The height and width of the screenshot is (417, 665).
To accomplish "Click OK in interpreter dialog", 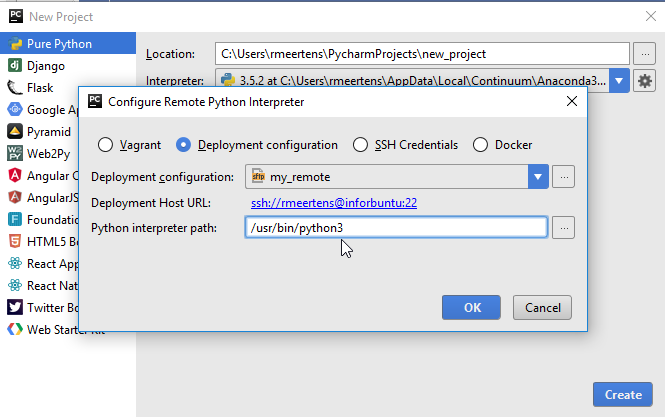I will pyautogui.click(x=472, y=307).
